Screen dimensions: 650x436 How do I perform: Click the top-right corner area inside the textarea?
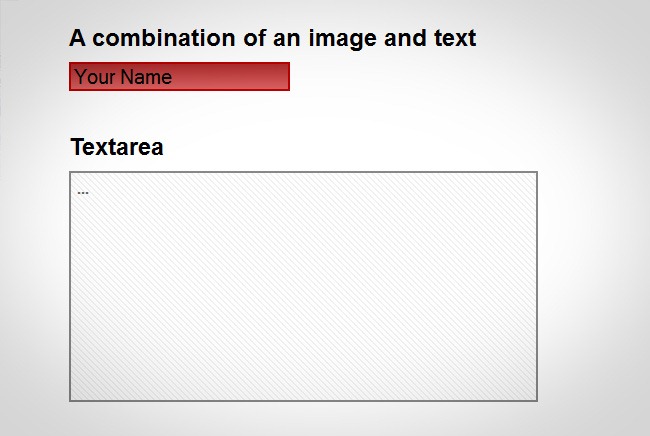click(x=520, y=186)
